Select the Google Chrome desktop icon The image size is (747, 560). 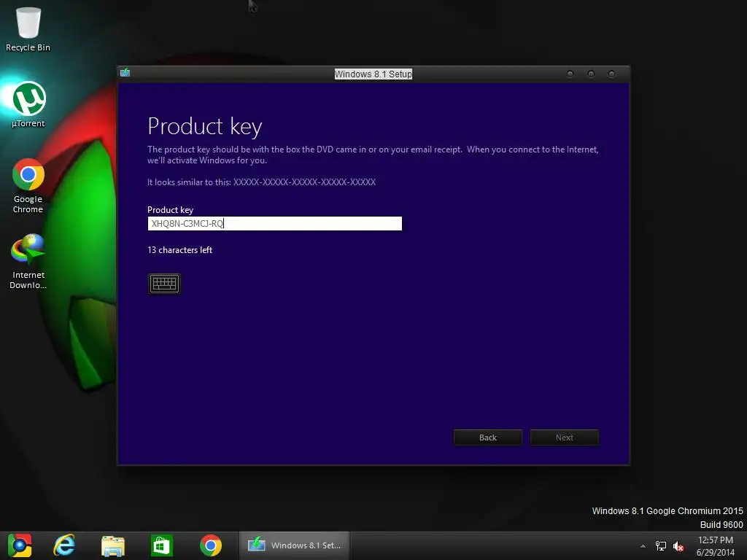pos(28,186)
